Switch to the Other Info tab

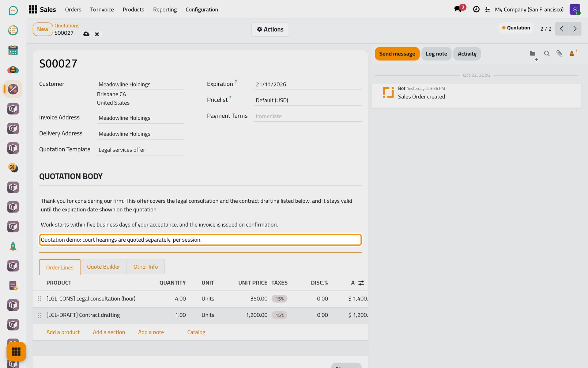146,267
